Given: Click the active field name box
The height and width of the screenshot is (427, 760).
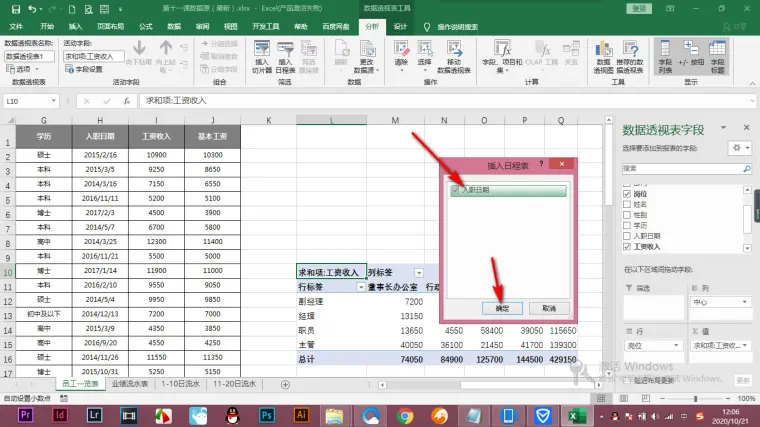Looking at the screenshot, I should (94, 56).
